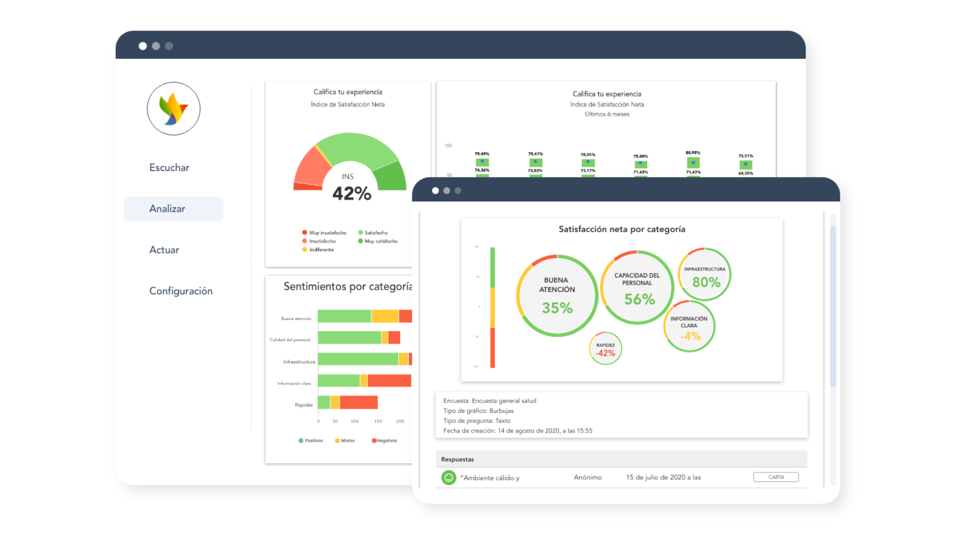Click the Infraestructura 80% bubble
The width and height of the screenshot is (980, 551).
tap(705, 275)
